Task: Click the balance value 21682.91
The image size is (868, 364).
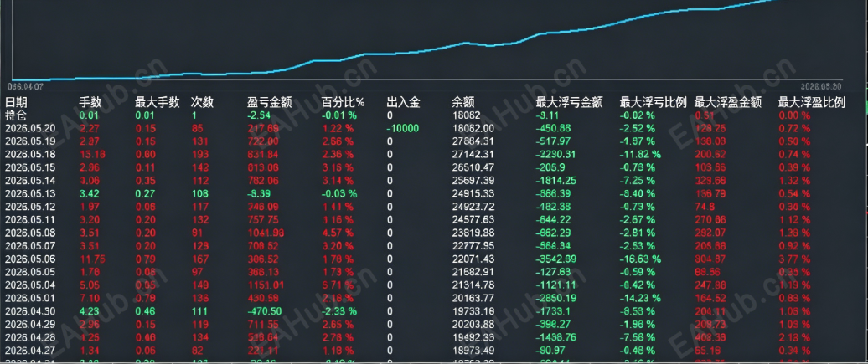Action: (x=473, y=272)
